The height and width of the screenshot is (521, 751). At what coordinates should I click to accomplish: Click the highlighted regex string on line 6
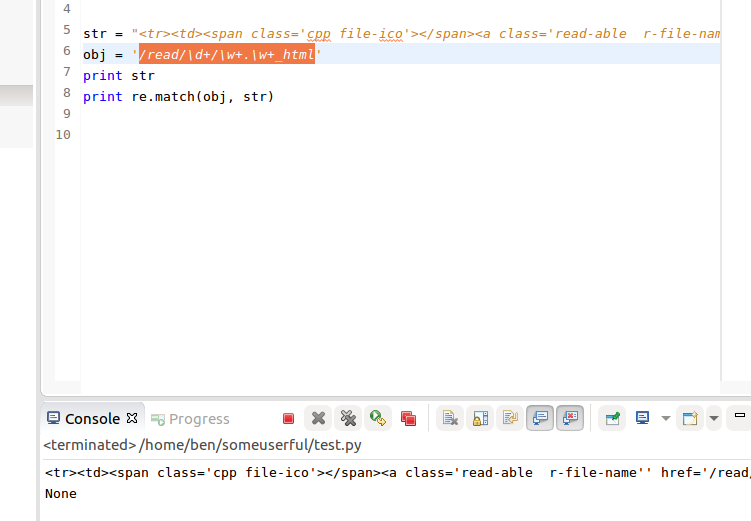[227, 55]
